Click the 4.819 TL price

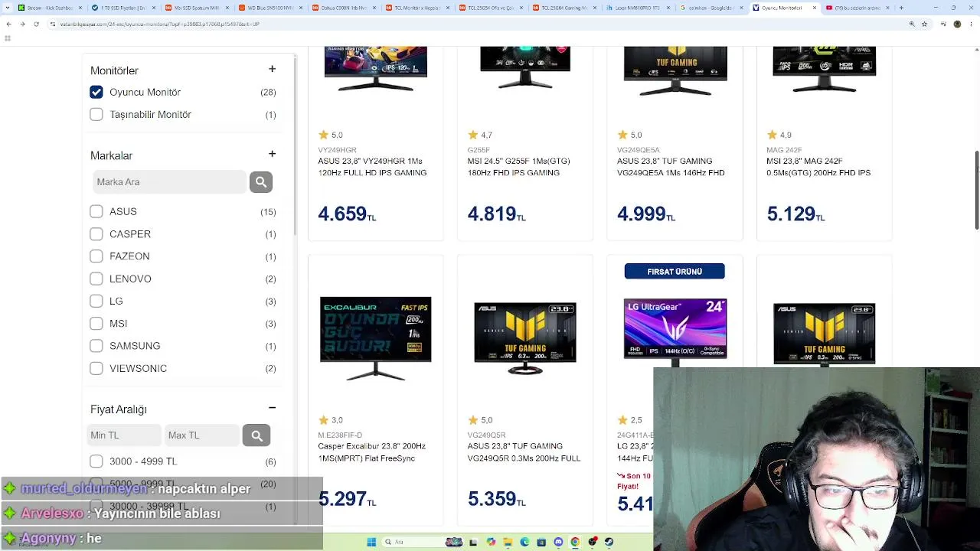(x=496, y=214)
